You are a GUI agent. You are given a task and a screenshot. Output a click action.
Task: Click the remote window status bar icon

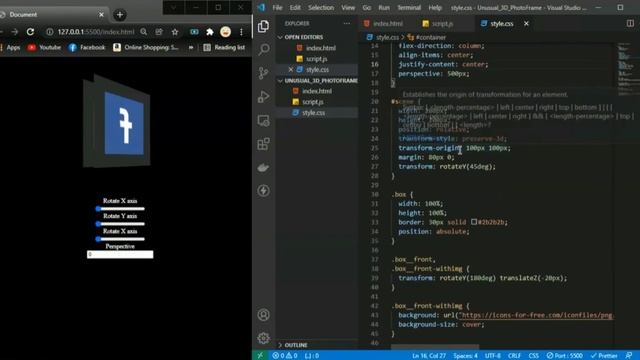pyautogui.click(x=260, y=356)
